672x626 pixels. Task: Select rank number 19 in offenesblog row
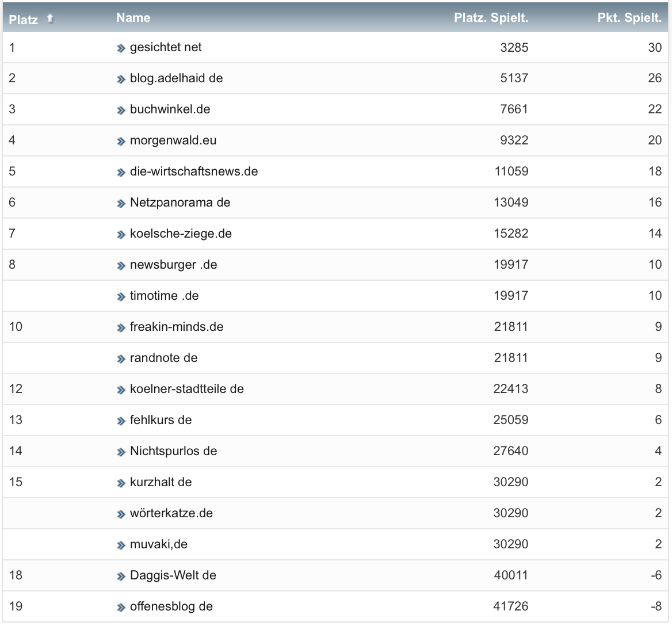pos(16,606)
